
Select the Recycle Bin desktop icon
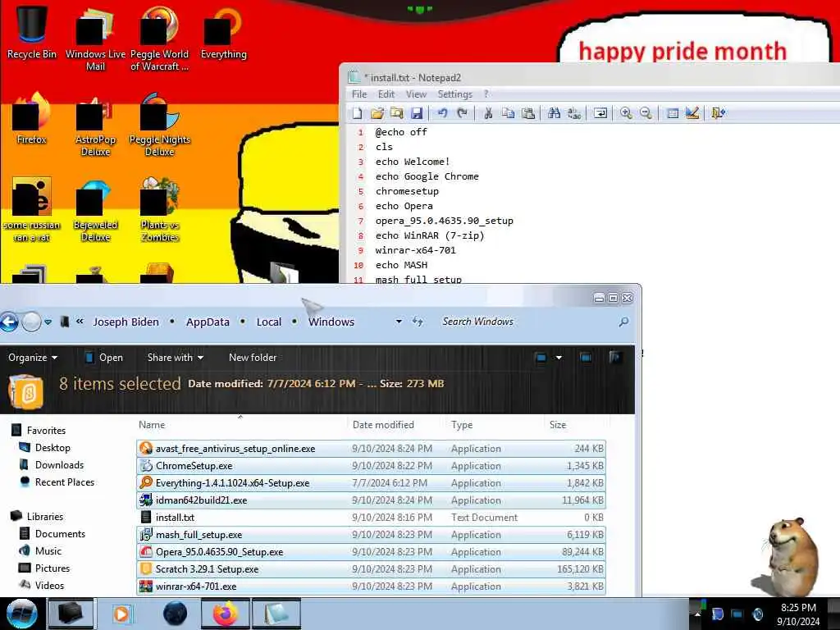tap(32, 32)
